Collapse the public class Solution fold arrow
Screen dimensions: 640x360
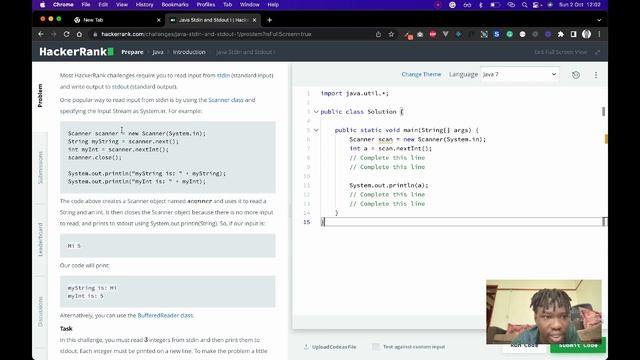pos(316,111)
